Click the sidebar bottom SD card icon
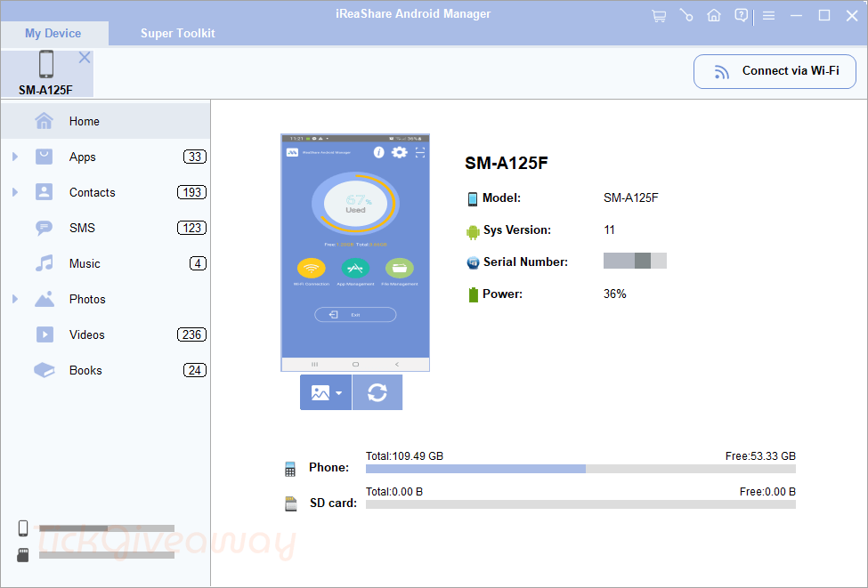 click(22, 555)
